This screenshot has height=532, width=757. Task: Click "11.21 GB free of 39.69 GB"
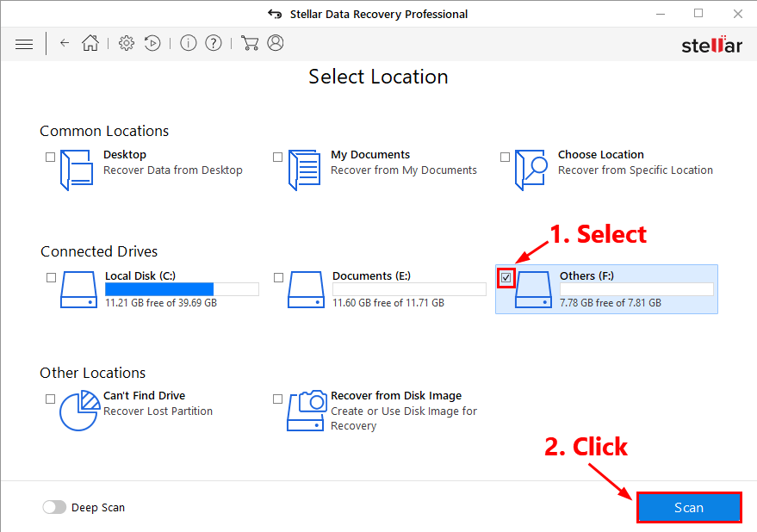[x=161, y=303]
